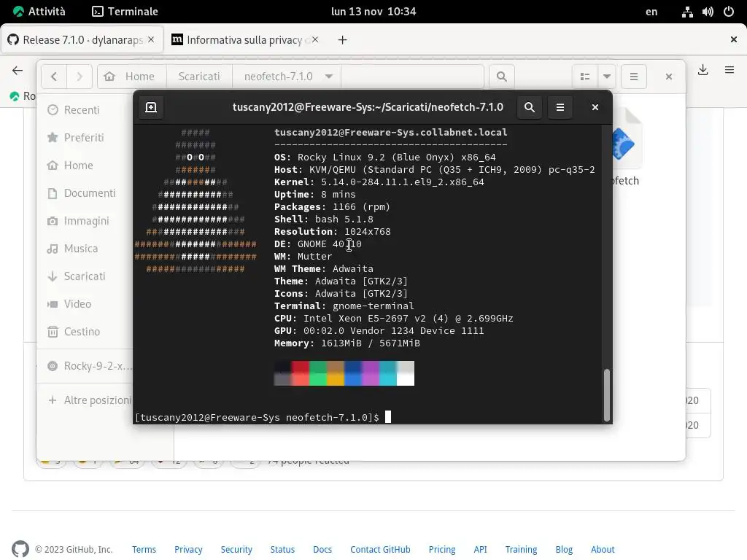
Task: Click file manager search icon
Action: 502,77
